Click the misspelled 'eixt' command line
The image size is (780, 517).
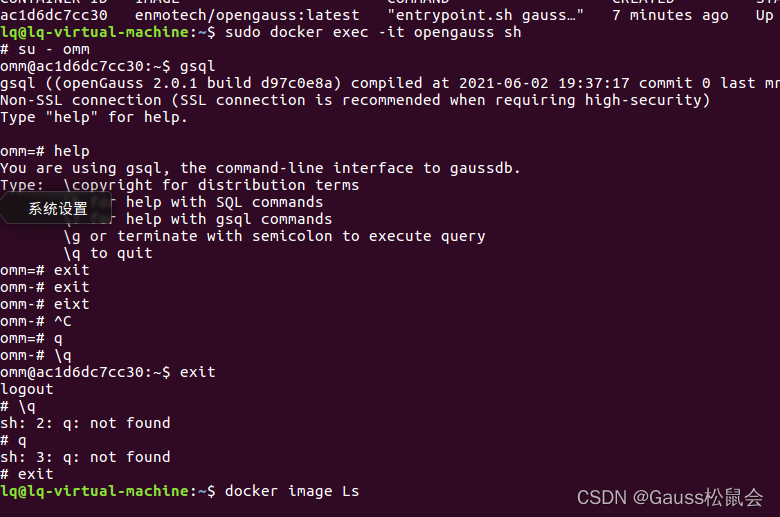pos(45,304)
